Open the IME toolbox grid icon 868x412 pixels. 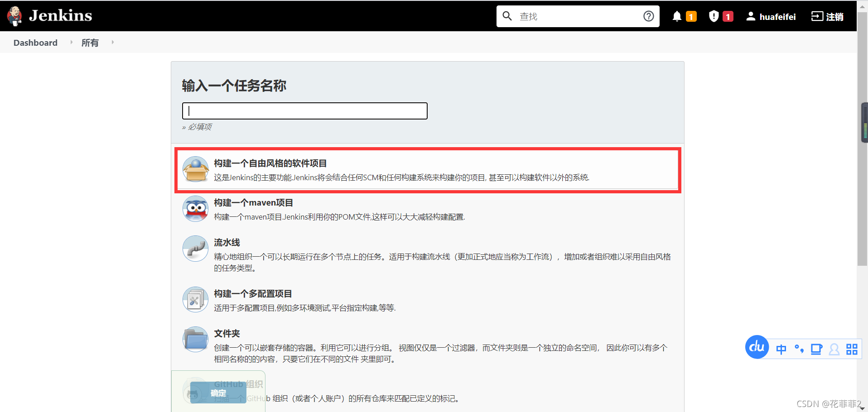tap(852, 349)
